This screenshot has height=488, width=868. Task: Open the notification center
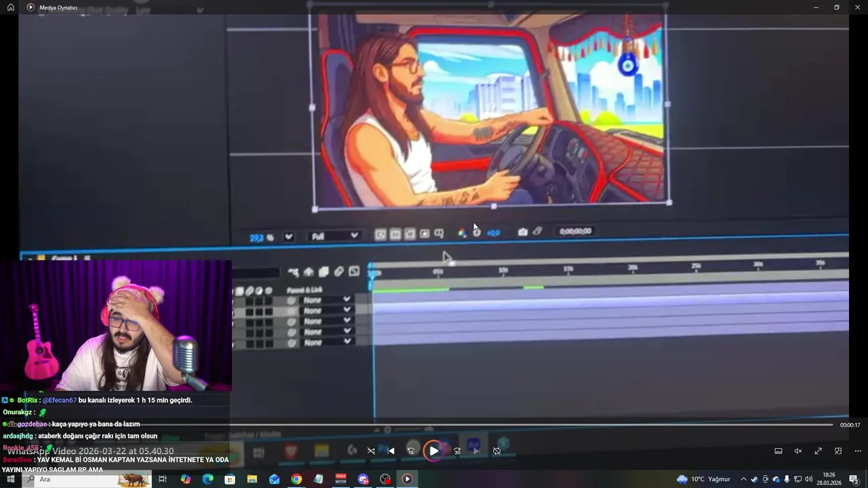click(x=854, y=479)
